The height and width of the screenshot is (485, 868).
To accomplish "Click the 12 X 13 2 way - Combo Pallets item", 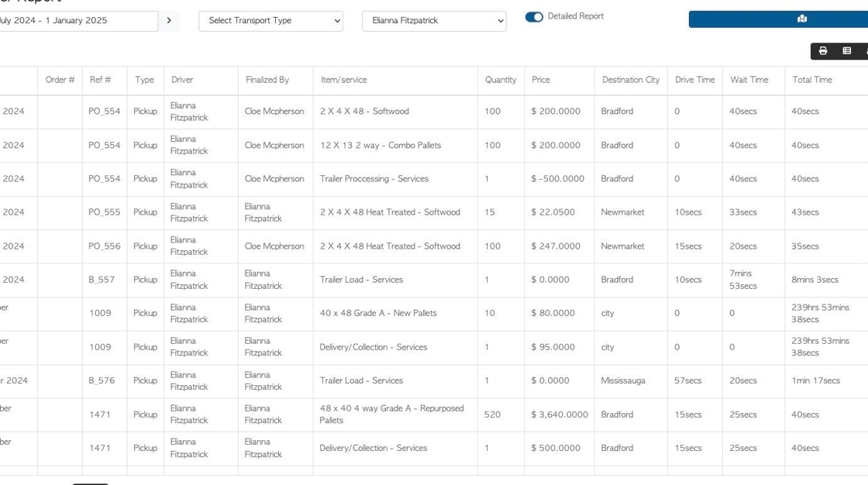I will [381, 145].
